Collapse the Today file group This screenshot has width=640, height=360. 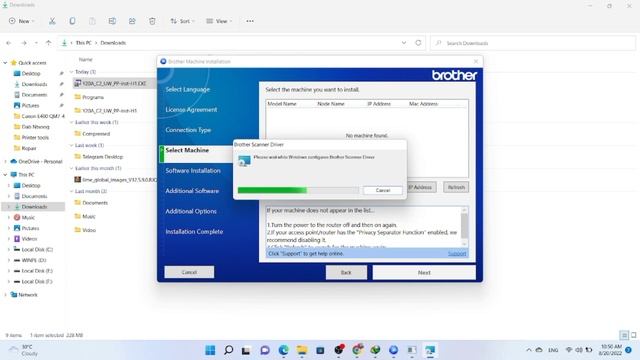71,72
